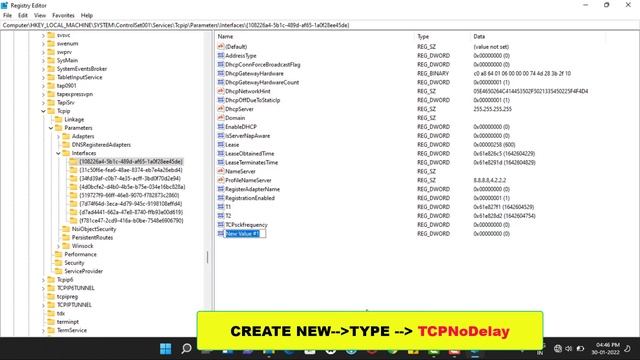Open the Help menu
Image resolution: width=640 pixels, height=360 pixels.
coord(87,15)
